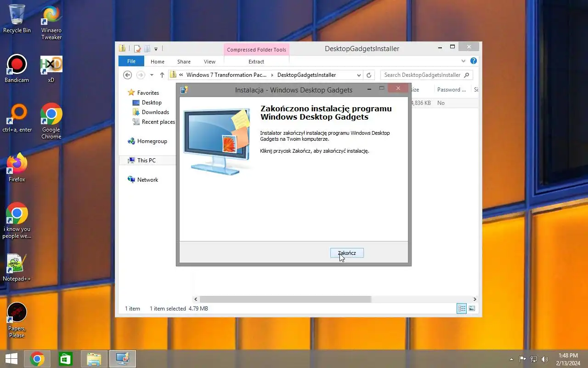Click the installer title bar system icon
Viewport: 588px width, 368px height.
point(184,90)
